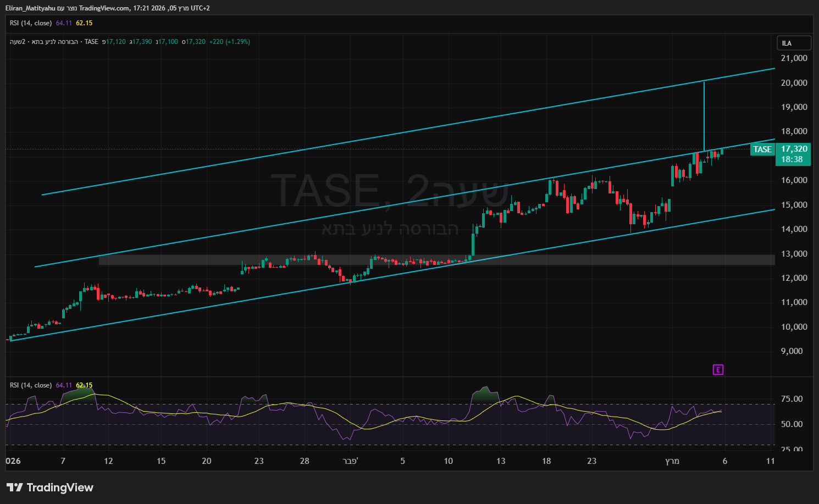Click the 18 date label on time axis

(x=546, y=461)
